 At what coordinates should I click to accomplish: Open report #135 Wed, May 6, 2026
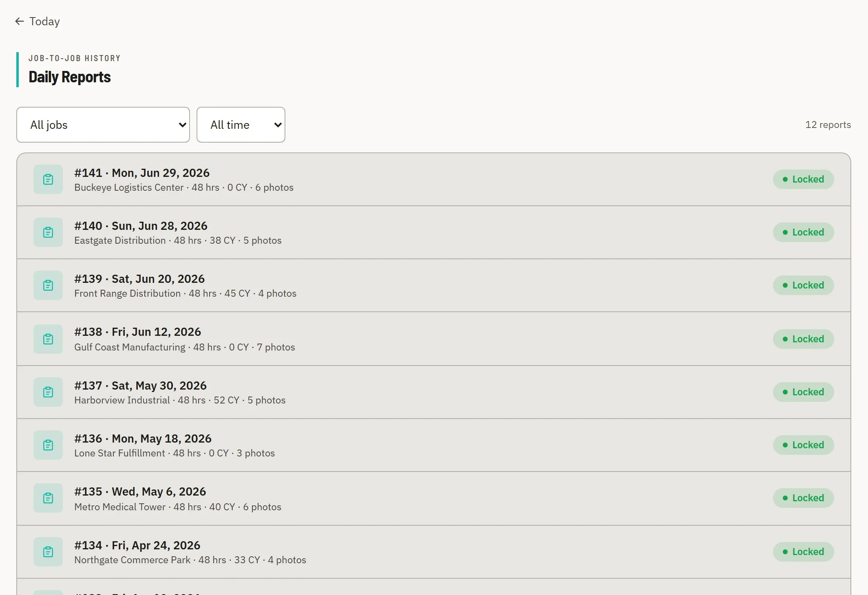434,498
